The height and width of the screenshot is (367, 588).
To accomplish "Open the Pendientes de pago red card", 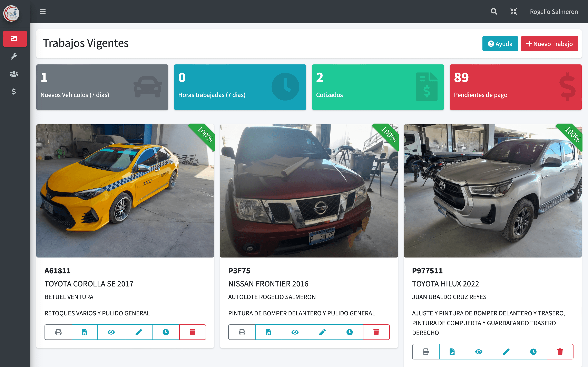I will [x=515, y=87].
